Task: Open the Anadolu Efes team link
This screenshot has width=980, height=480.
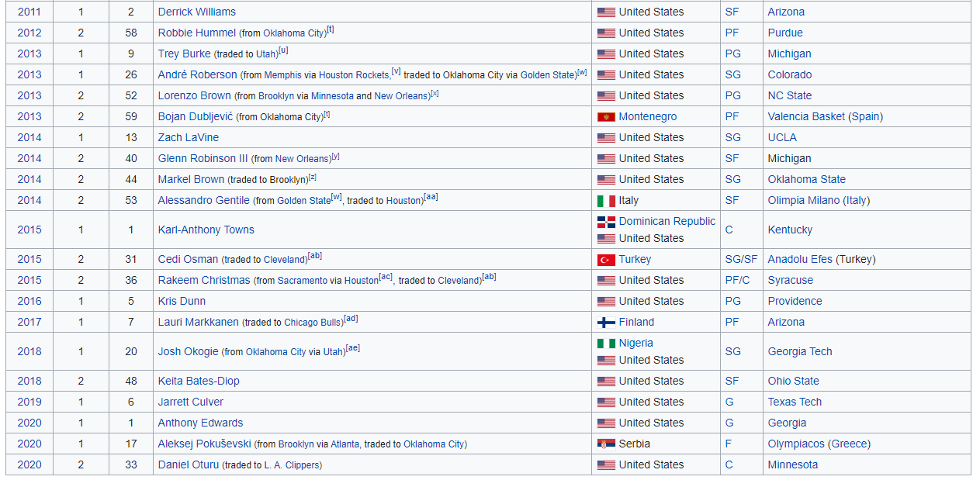Action: click(800, 259)
